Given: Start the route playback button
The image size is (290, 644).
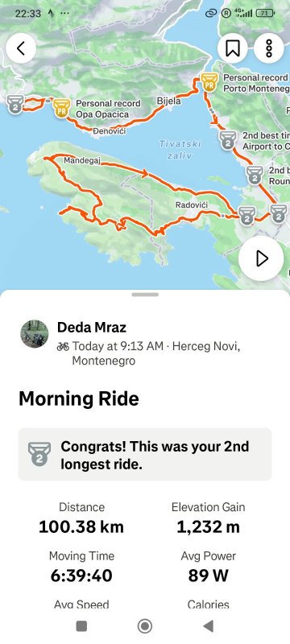Looking at the screenshot, I should [261, 258].
